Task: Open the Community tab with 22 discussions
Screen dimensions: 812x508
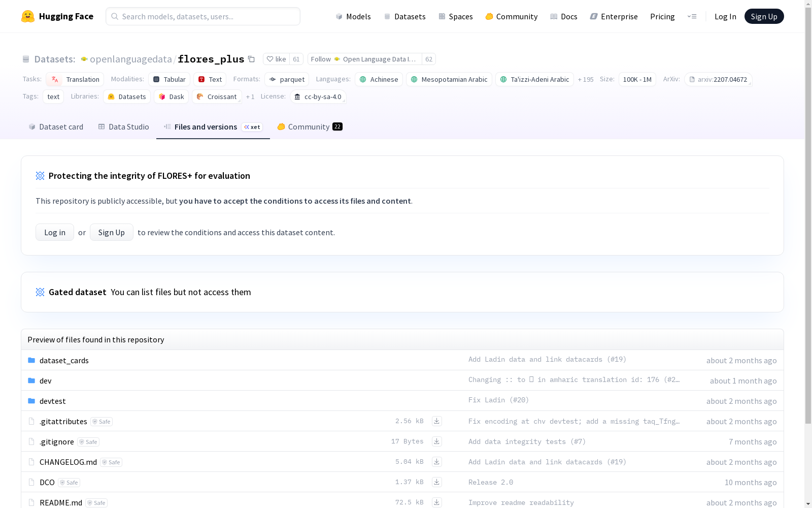Action: [310, 126]
